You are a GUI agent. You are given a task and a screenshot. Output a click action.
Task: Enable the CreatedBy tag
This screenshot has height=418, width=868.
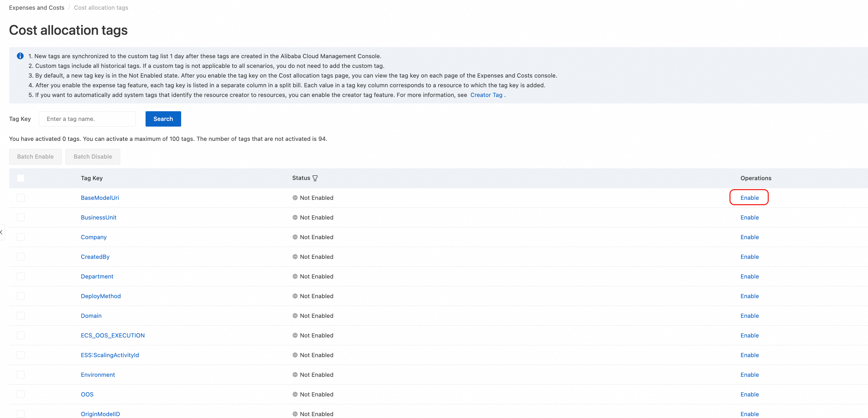[x=749, y=257]
